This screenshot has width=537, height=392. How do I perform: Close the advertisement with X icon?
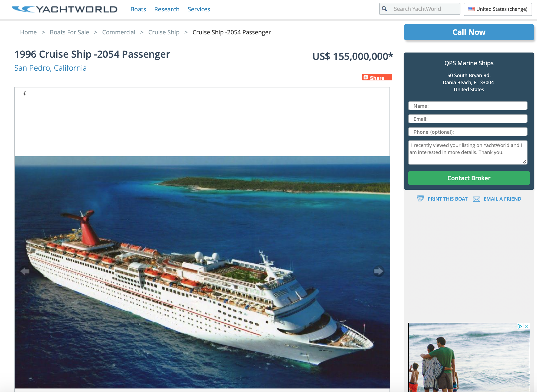click(x=526, y=326)
